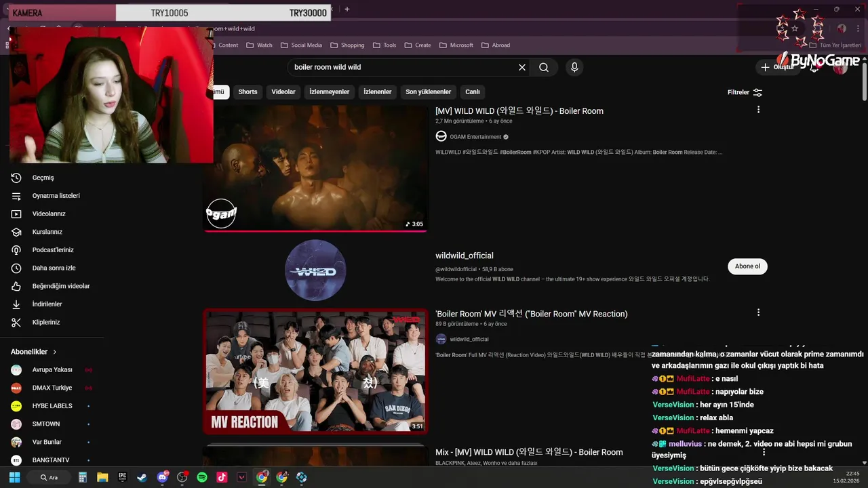868x488 pixels.
Task: Open Calculator from the taskbar
Action: point(83,477)
